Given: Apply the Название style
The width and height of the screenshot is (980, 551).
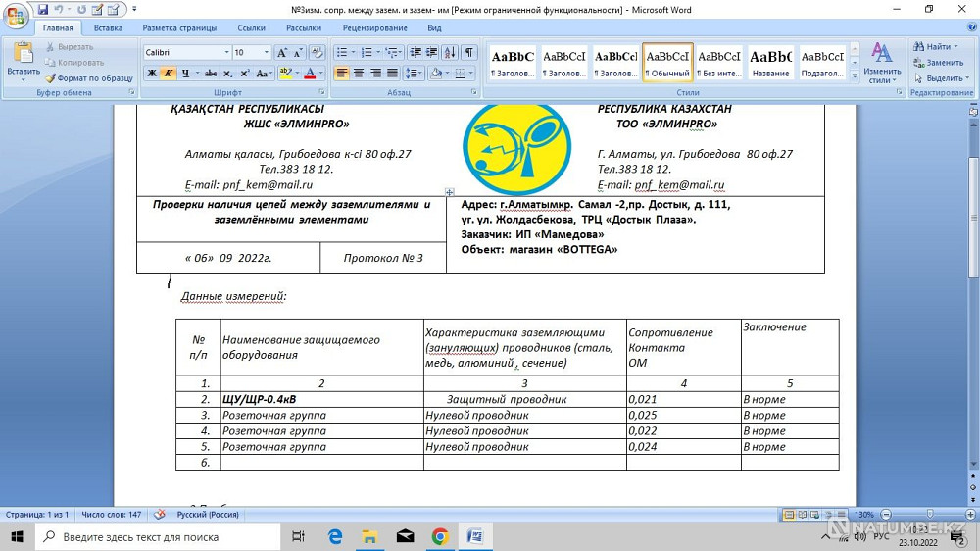Looking at the screenshot, I should point(770,62).
